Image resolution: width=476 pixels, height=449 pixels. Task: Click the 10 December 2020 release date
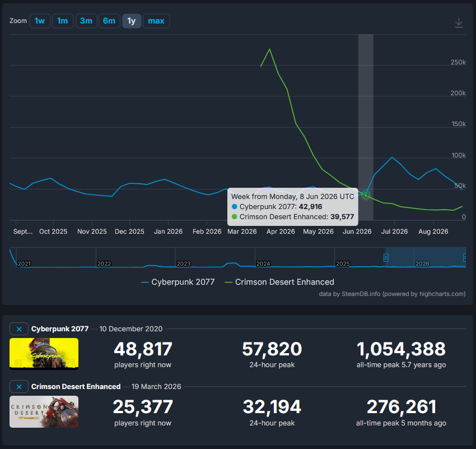(x=131, y=328)
